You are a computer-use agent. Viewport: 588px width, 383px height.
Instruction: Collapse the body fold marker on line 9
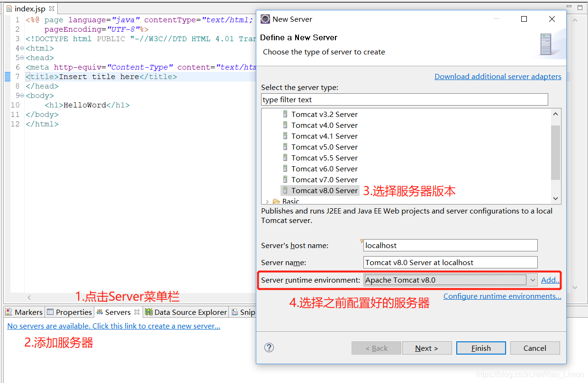click(x=22, y=96)
